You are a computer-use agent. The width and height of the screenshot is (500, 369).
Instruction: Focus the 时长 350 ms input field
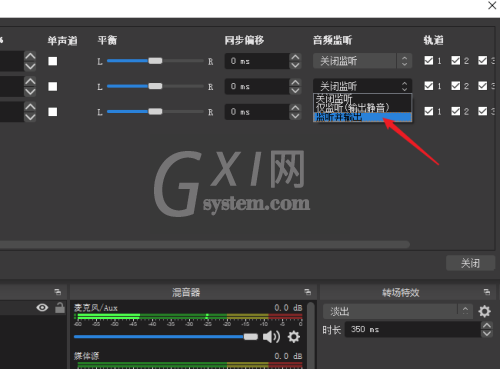413,329
